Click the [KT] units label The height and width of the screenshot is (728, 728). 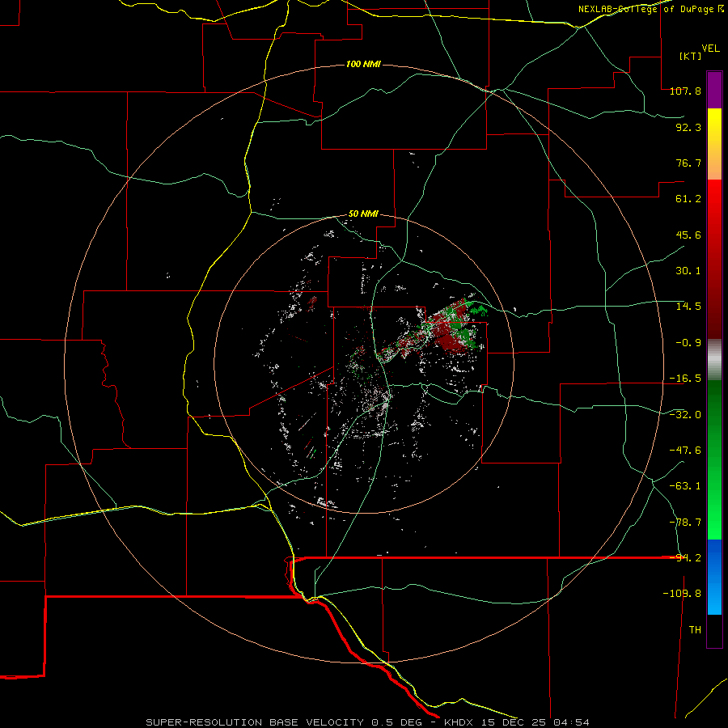pyautogui.click(x=691, y=56)
